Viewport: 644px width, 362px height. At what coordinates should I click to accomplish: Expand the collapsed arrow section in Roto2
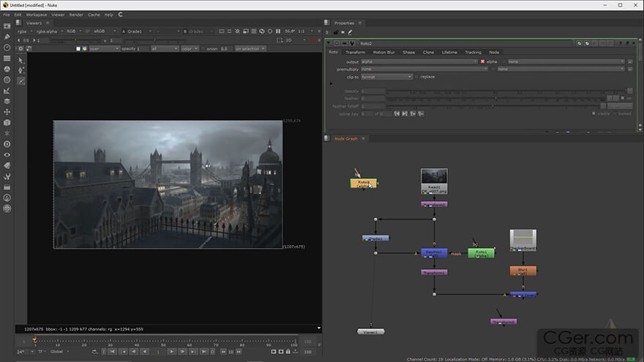tap(331, 83)
